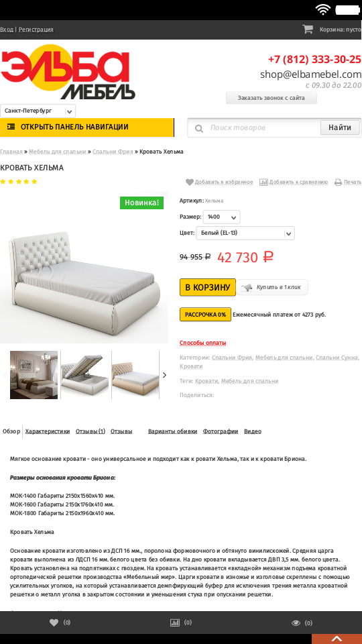Click the printer icon next to Печать
This screenshot has width=362, height=644.
pos(338,182)
